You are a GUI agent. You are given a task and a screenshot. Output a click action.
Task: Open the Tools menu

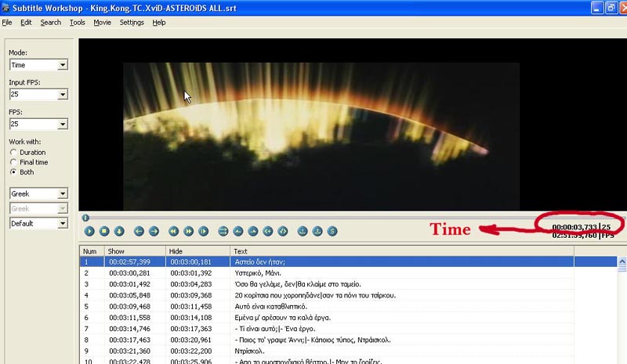tap(77, 23)
